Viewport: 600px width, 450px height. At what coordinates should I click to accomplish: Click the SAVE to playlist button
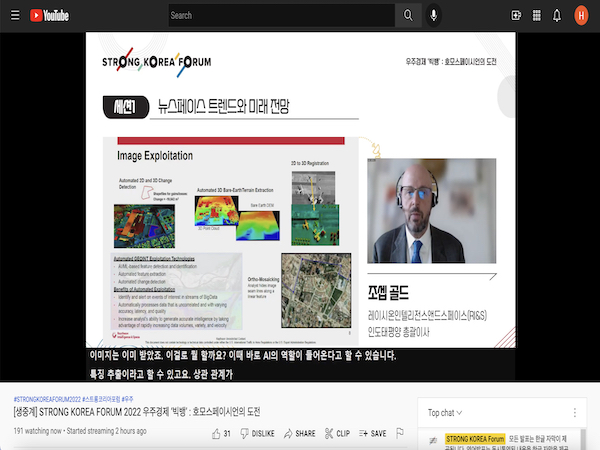[372, 433]
